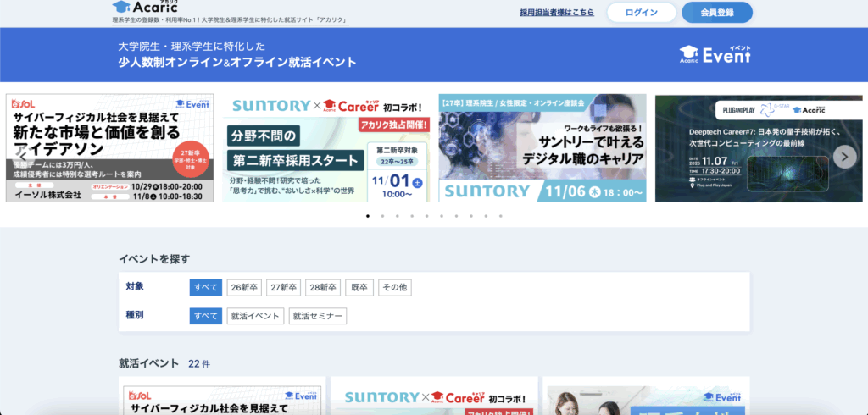Click the 会員登録 button
868x415 pixels.
717,13
